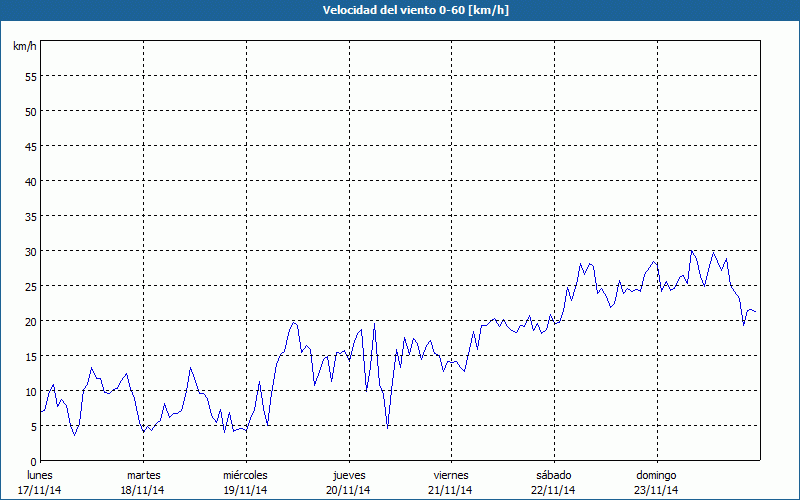Click the 0 y-axis value label
Image resolution: width=800 pixels, height=500 pixels.
(x=33, y=461)
